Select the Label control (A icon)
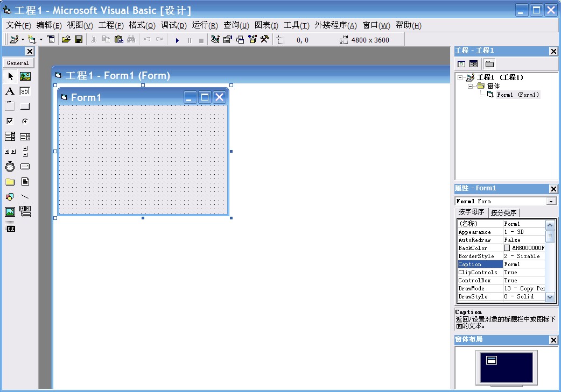The width and height of the screenshot is (561, 392). (10, 91)
